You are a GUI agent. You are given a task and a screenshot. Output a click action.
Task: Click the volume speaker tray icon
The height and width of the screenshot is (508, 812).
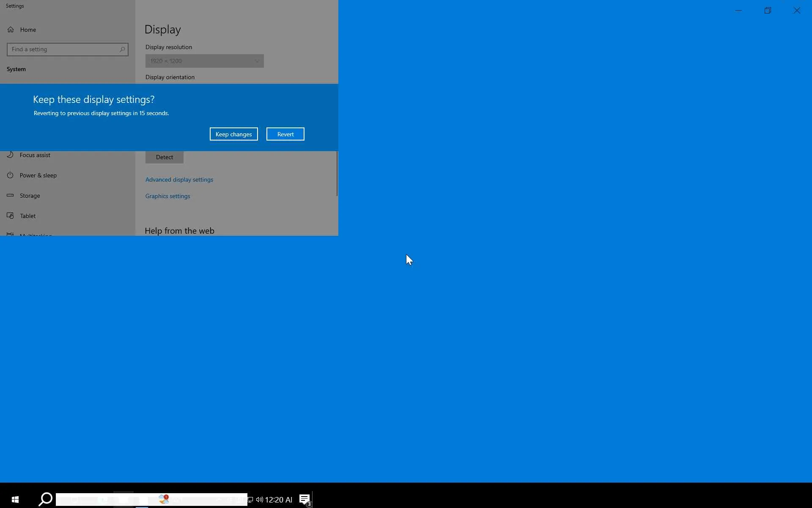pyautogui.click(x=259, y=500)
